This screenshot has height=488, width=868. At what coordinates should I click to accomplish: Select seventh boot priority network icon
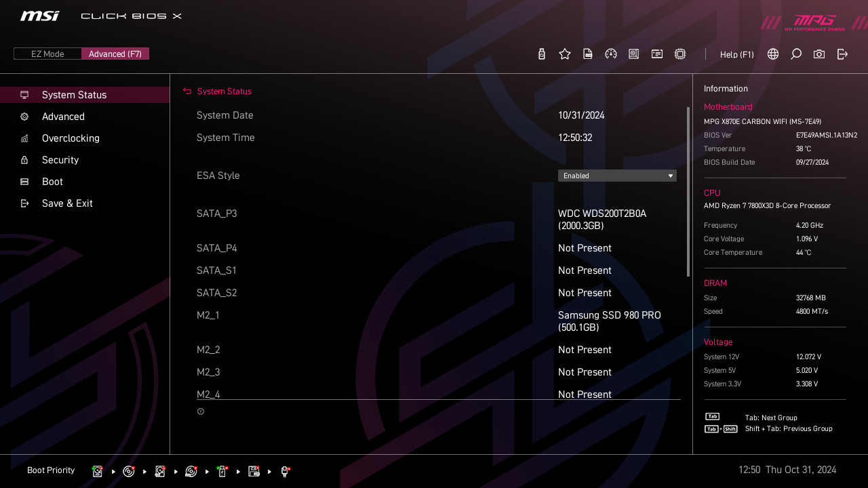tap(285, 471)
